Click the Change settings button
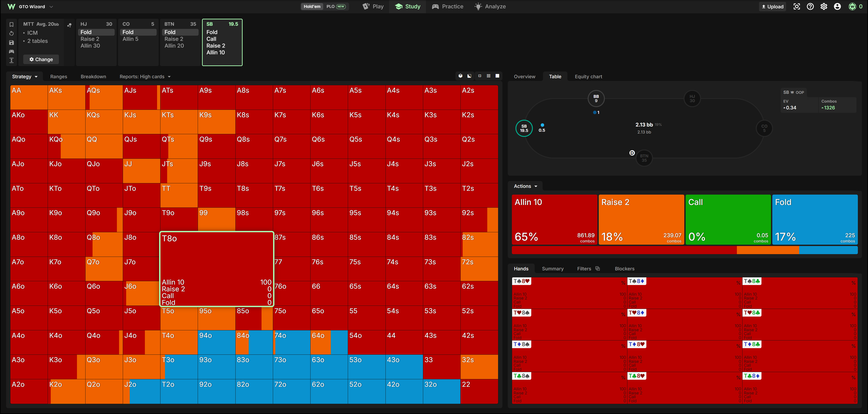This screenshot has height=414, width=868. pyautogui.click(x=41, y=59)
